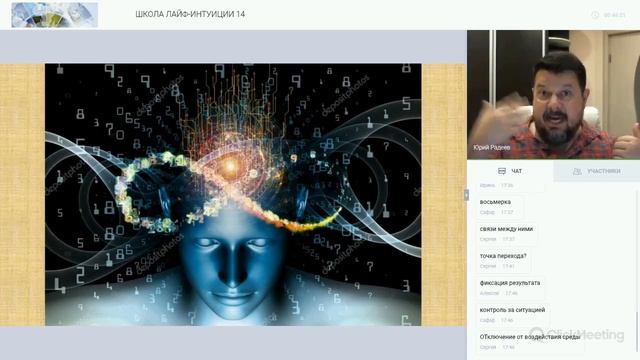Select the chat message 'точка перехода?'
The width and height of the screenshot is (640, 360).
click(503, 256)
